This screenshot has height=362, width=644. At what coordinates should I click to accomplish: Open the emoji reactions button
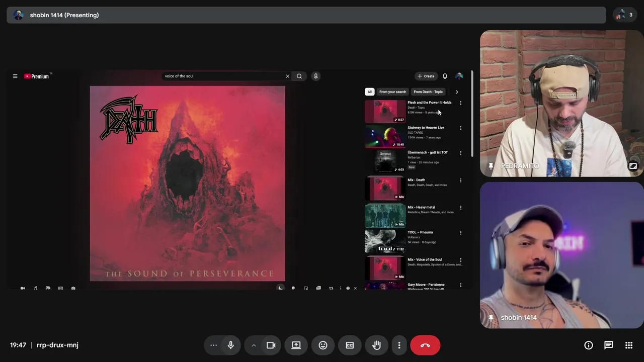coord(323,345)
